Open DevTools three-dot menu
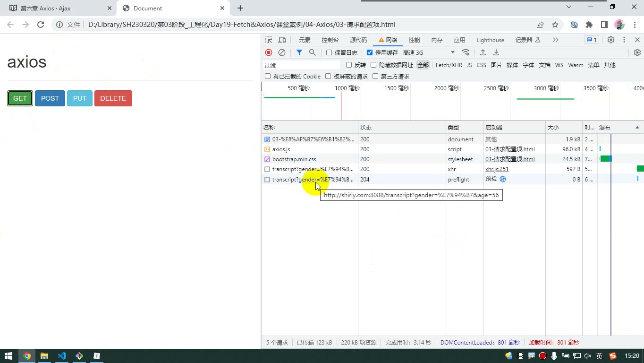 point(624,40)
